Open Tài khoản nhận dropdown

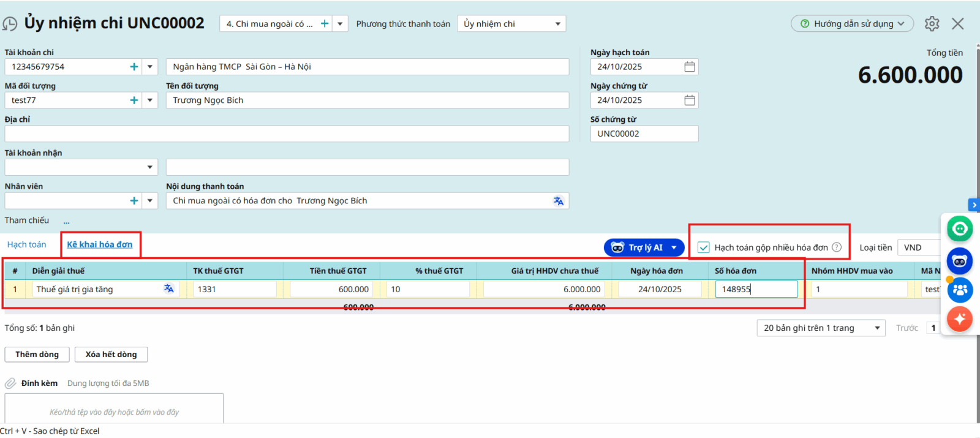149,167
